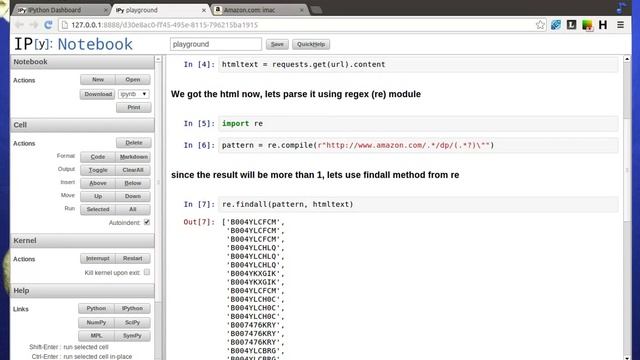
Task: Open the ipynb download format dropdown
Action: 134,94
